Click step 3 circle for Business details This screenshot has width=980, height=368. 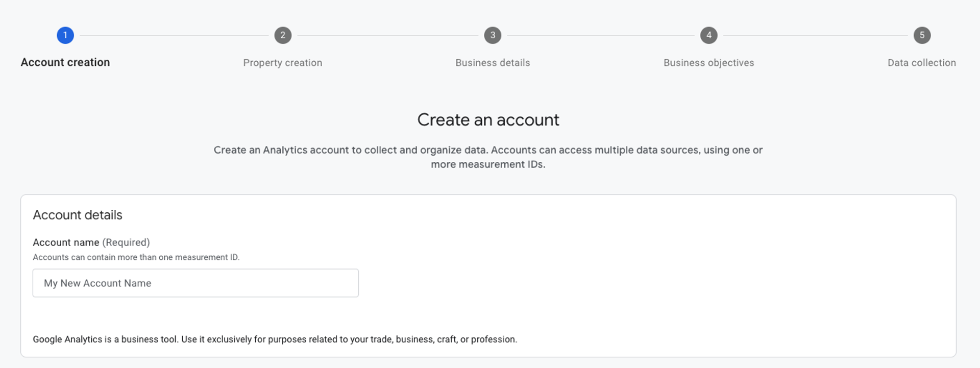(493, 35)
